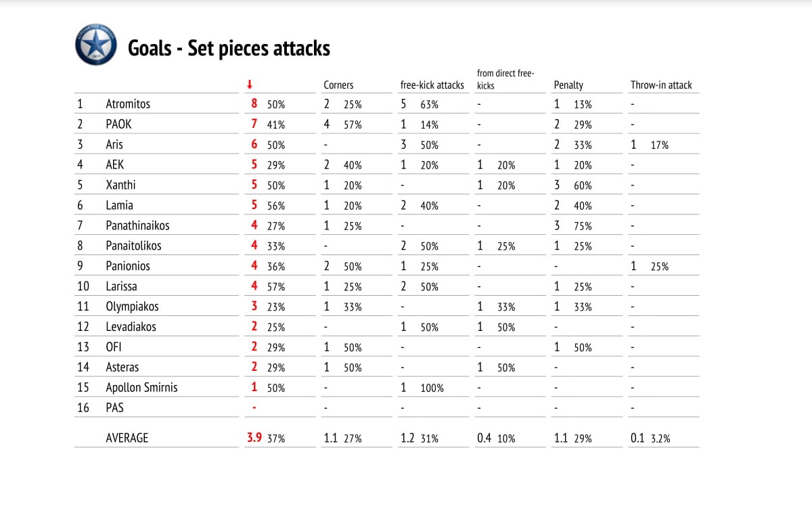Viewport: 812px width, 515px height.
Task: Select the Aris team name
Action: (x=114, y=145)
